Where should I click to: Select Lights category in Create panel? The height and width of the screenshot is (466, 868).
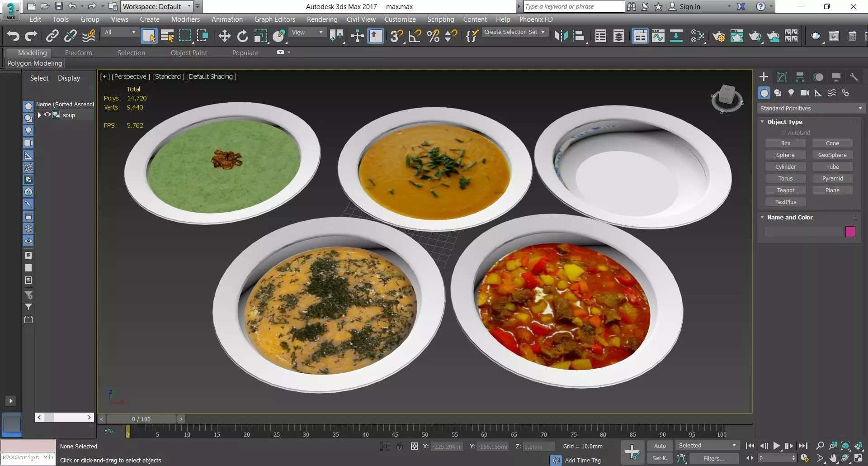pos(791,93)
